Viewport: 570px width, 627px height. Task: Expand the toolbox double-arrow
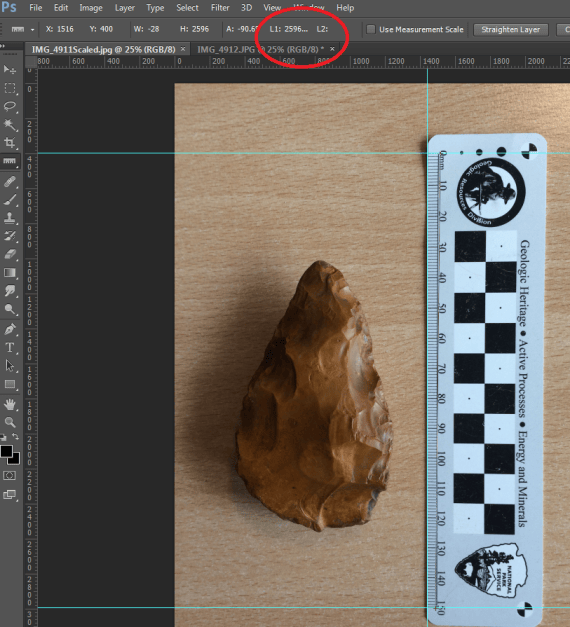point(2,46)
